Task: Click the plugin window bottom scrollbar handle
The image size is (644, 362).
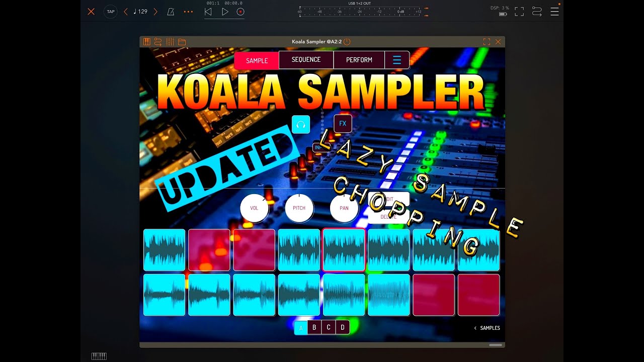Action: pos(496,345)
